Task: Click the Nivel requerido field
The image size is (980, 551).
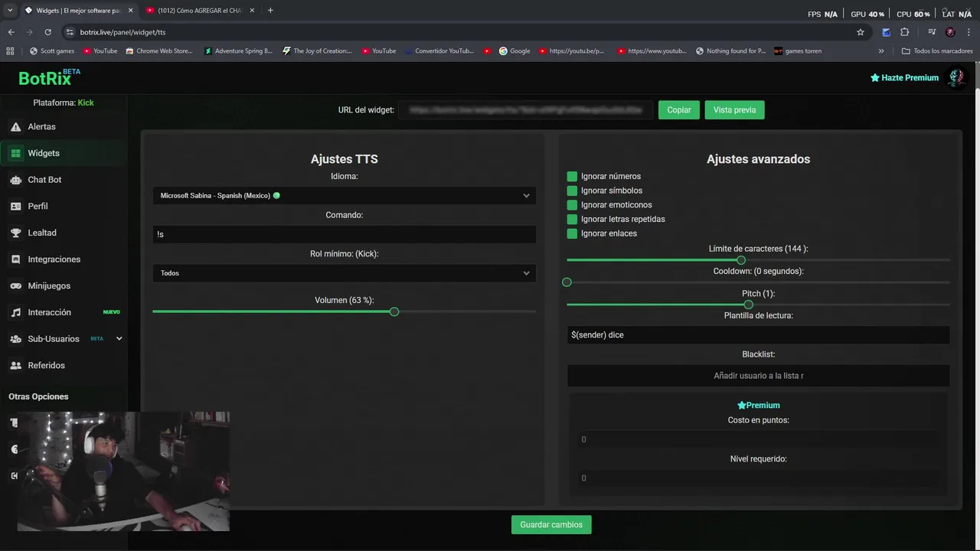Action: point(758,478)
